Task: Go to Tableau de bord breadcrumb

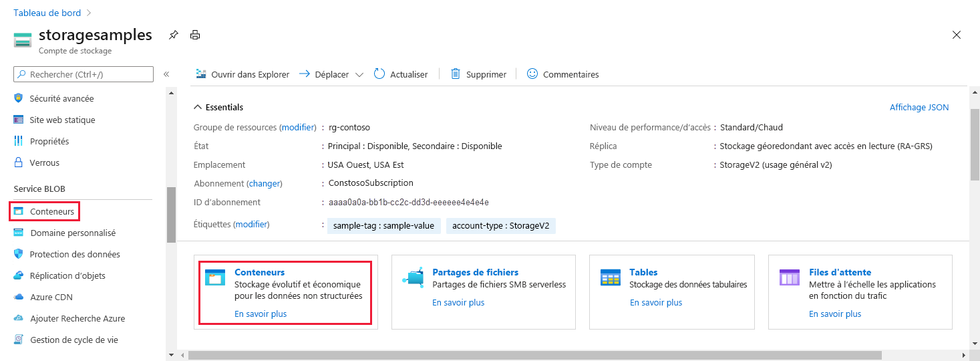Action: 47,13
